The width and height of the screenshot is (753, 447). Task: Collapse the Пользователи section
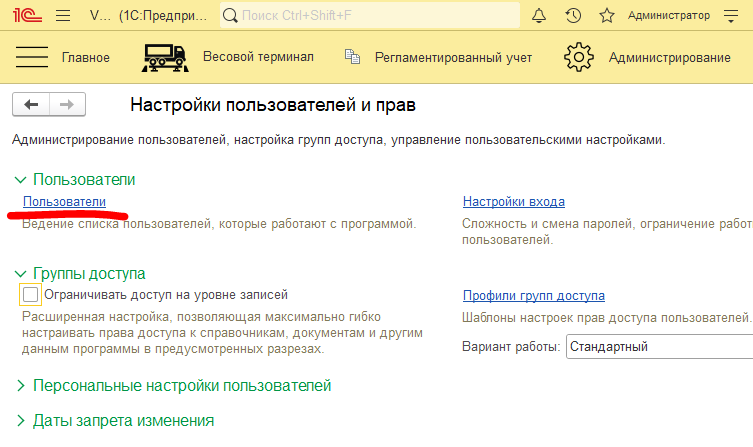(20, 180)
